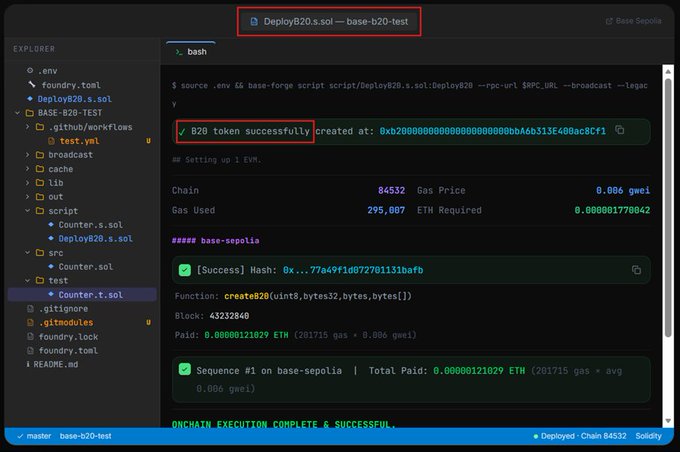Click the file icon beside foundry.lock
This screenshot has height=452, width=680.
(x=30, y=336)
